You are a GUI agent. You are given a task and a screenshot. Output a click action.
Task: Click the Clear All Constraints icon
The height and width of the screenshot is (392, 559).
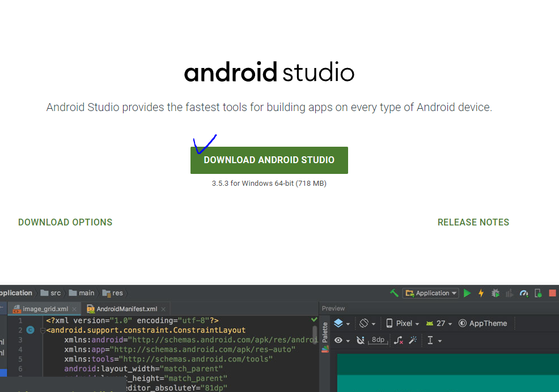(x=398, y=340)
